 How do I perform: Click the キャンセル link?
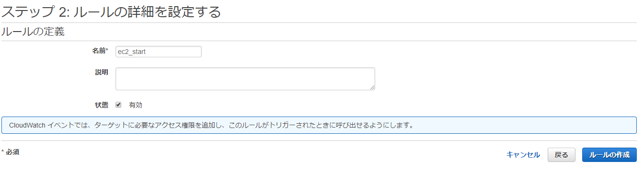pos(523,155)
